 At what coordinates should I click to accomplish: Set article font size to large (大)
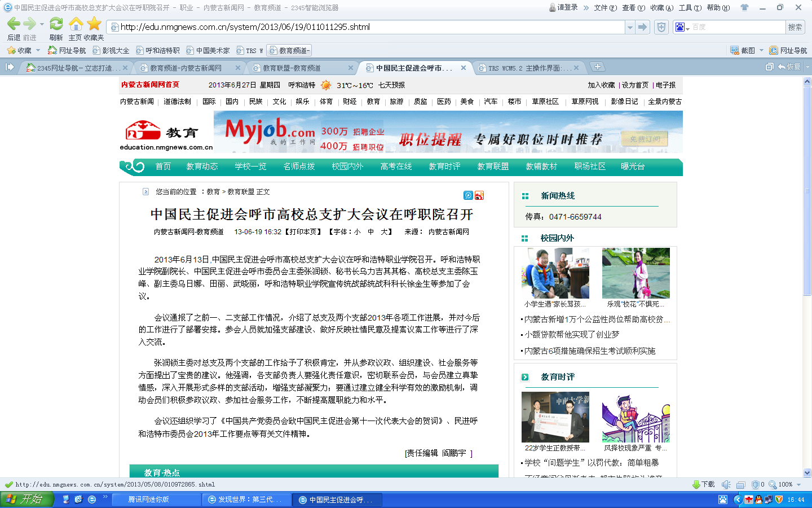tap(384, 232)
